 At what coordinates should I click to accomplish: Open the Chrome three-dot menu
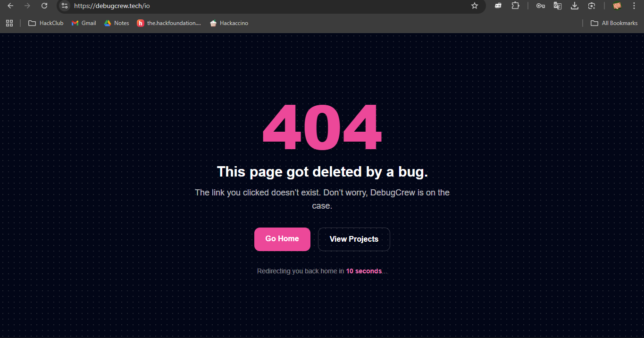tap(634, 6)
